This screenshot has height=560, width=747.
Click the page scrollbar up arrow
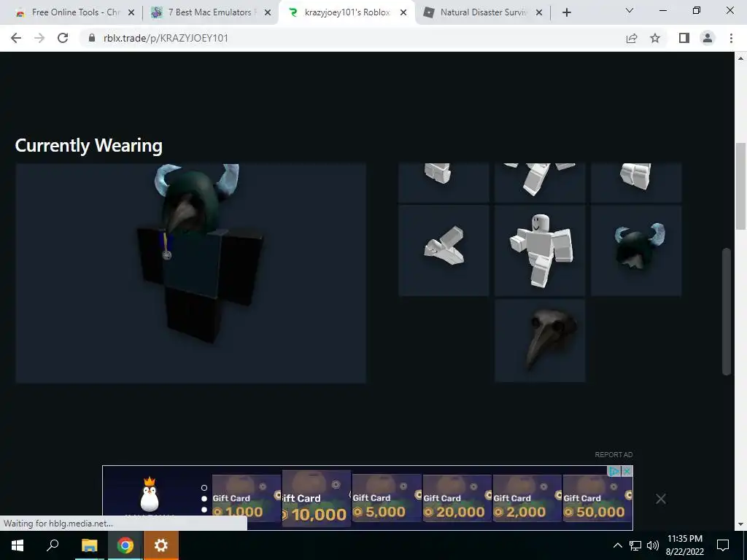click(741, 58)
